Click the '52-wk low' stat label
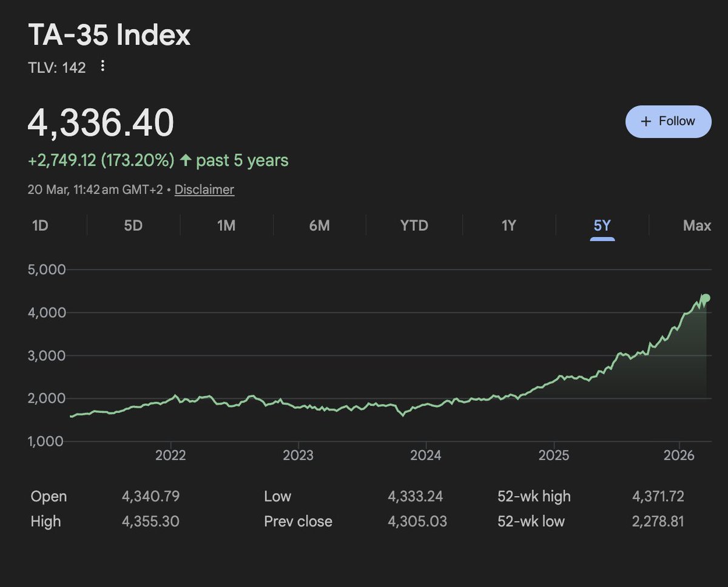Screen dimensions: 728x587 531,522
